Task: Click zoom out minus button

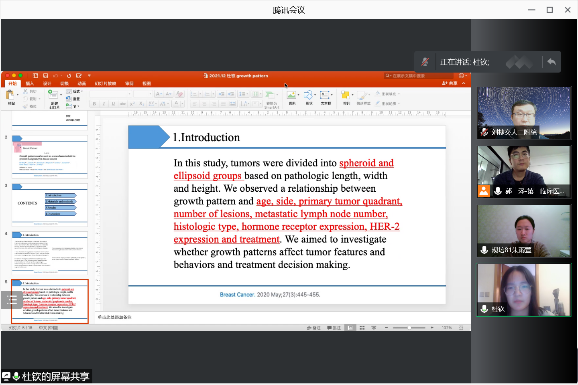Action: coord(386,327)
